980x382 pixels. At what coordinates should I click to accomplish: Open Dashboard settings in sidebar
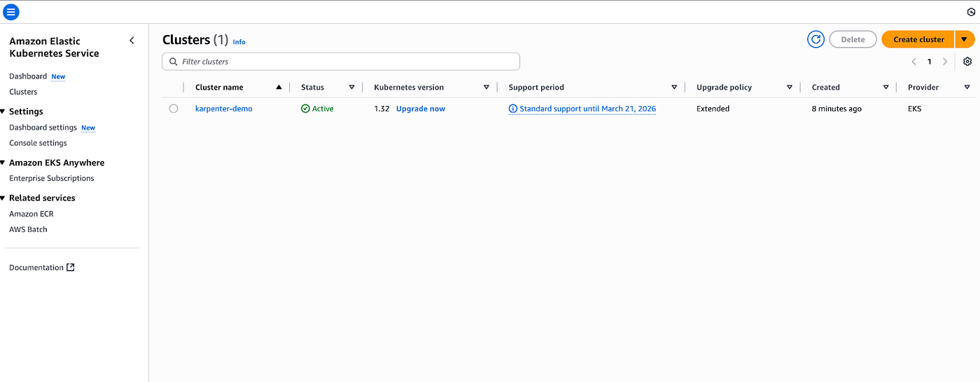[x=43, y=128]
